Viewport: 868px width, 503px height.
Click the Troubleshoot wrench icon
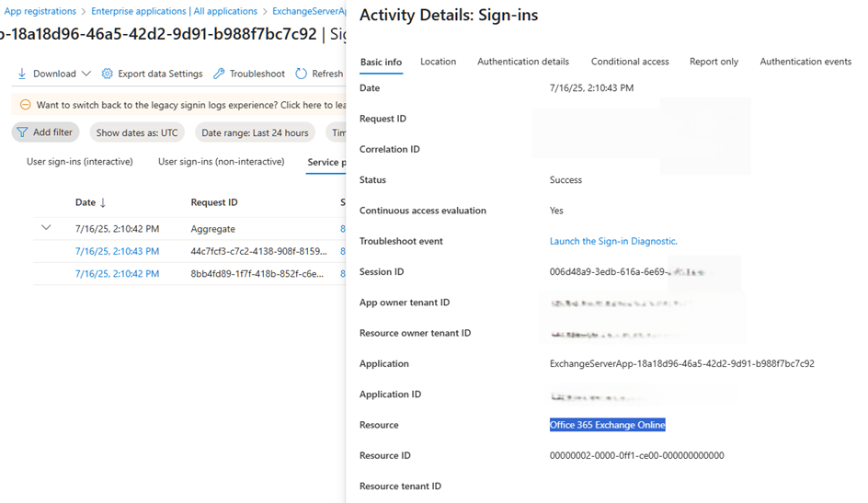pyautogui.click(x=219, y=74)
